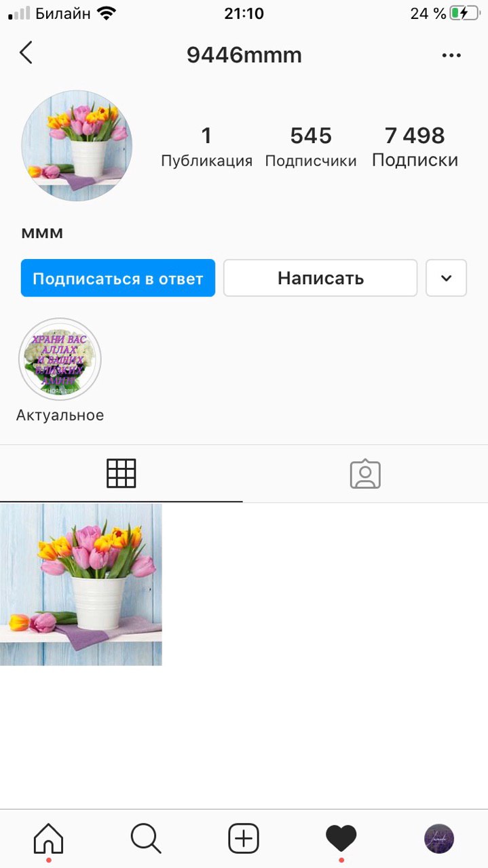
Task: Open the heart activity tab
Action: coord(341,839)
